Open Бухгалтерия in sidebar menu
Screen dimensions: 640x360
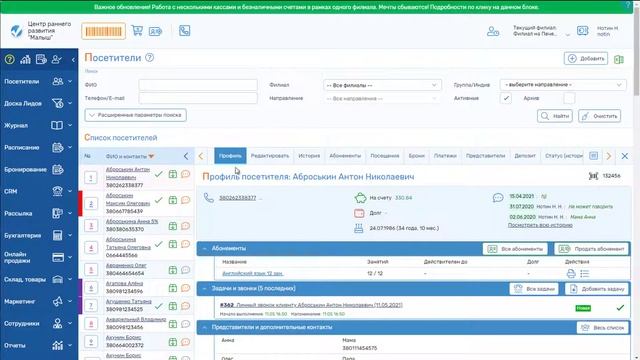(x=39, y=236)
